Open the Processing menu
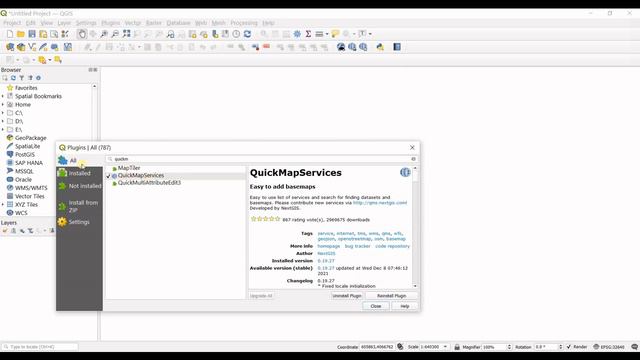Screen dimensions: 640x360 [244, 23]
